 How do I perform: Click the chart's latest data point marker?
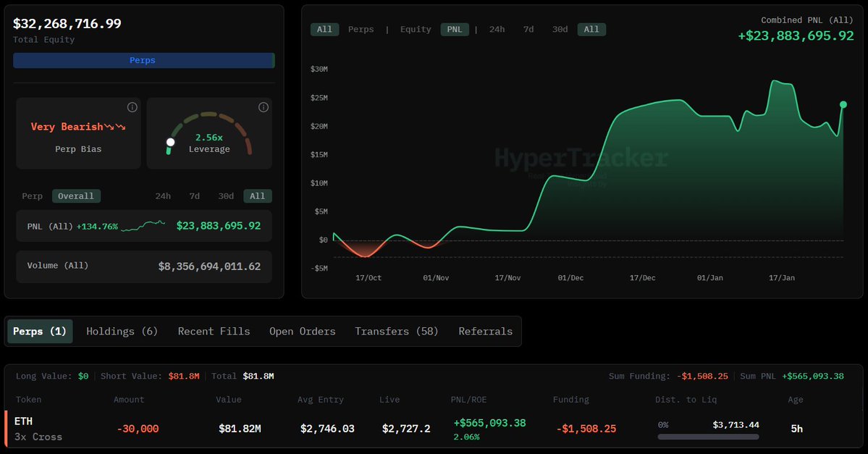843,104
